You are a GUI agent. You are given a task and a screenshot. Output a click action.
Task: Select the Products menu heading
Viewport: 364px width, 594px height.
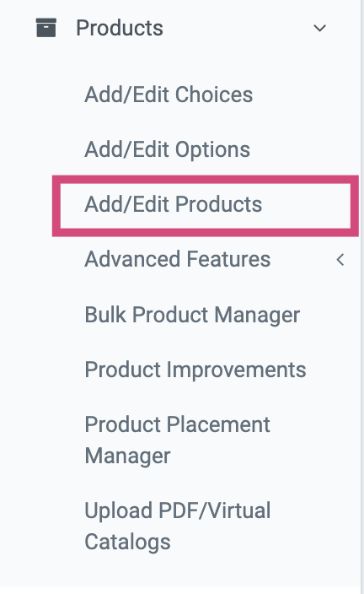click(x=181, y=28)
